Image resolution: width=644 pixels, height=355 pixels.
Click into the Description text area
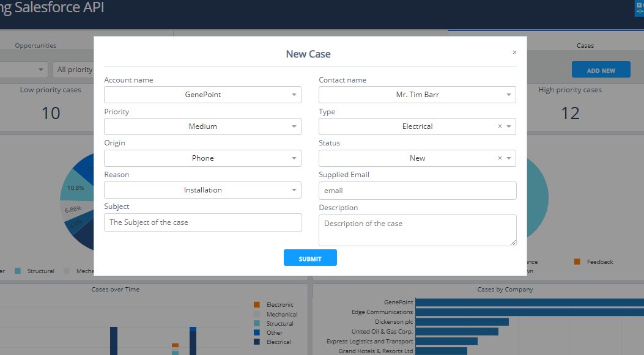[417, 230]
